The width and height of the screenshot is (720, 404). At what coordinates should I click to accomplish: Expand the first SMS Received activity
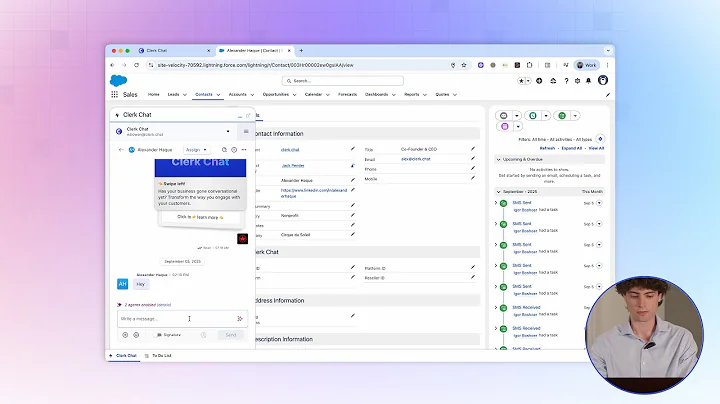coord(496,307)
